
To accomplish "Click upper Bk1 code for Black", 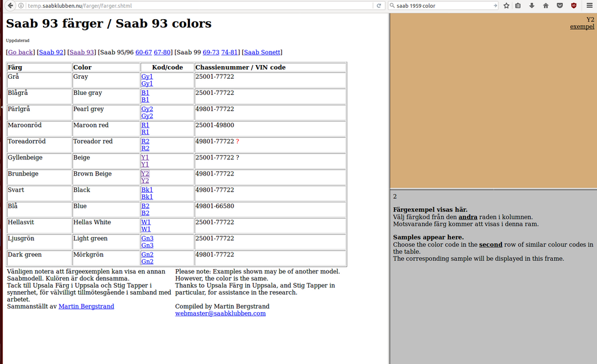I will click(147, 190).
